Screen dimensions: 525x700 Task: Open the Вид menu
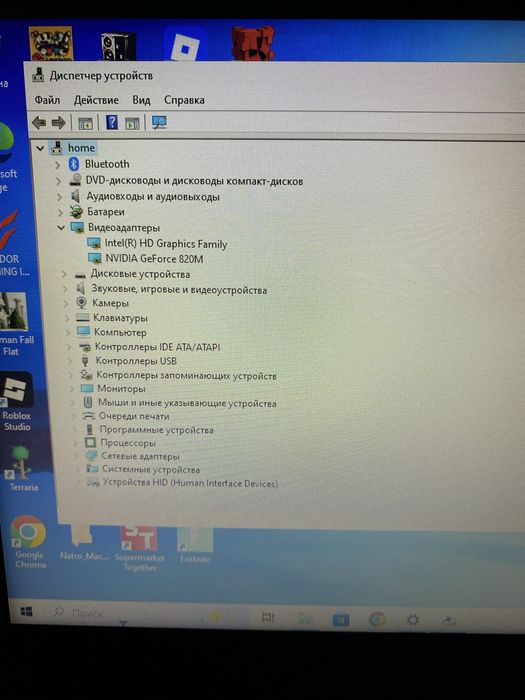(141, 100)
